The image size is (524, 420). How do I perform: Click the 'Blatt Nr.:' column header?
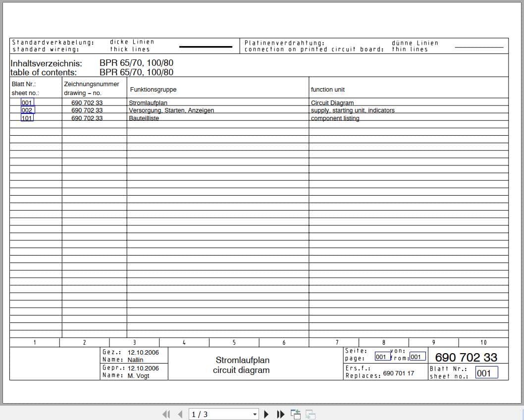point(24,84)
